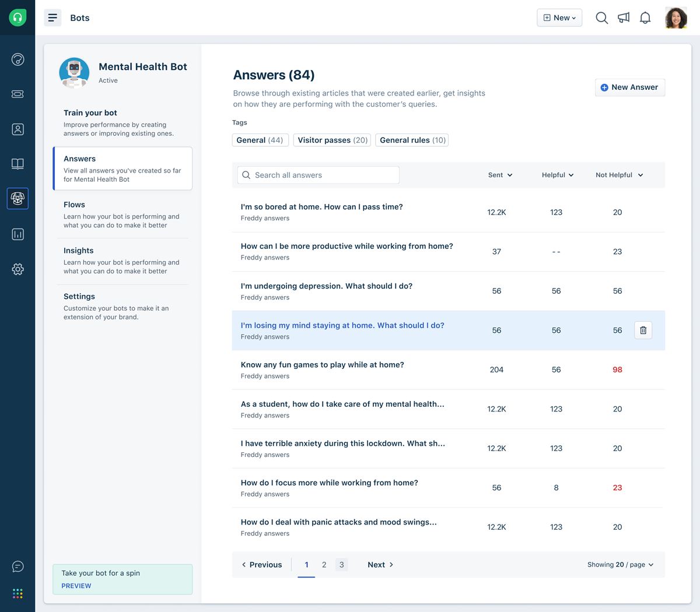Open the Insights section in bot menu
This screenshot has width=700, height=612.
pos(122,260)
